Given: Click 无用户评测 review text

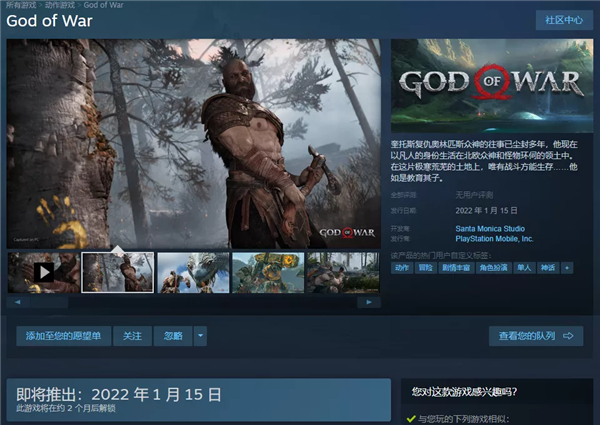Looking at the screenshot, I should [x=474, y=195].
